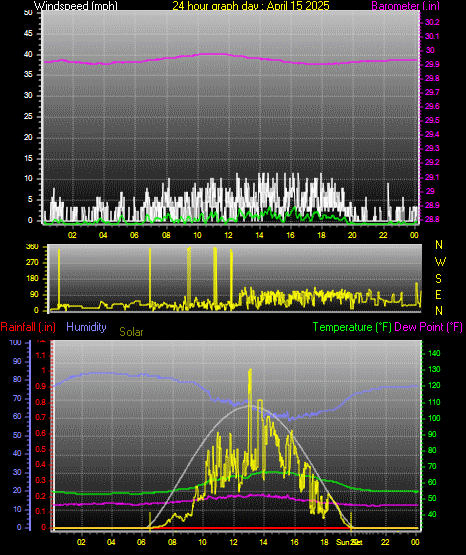Click the 06 hour tick on bottom chart
Screen dimensions: 466x555
(x=141, y=542)
